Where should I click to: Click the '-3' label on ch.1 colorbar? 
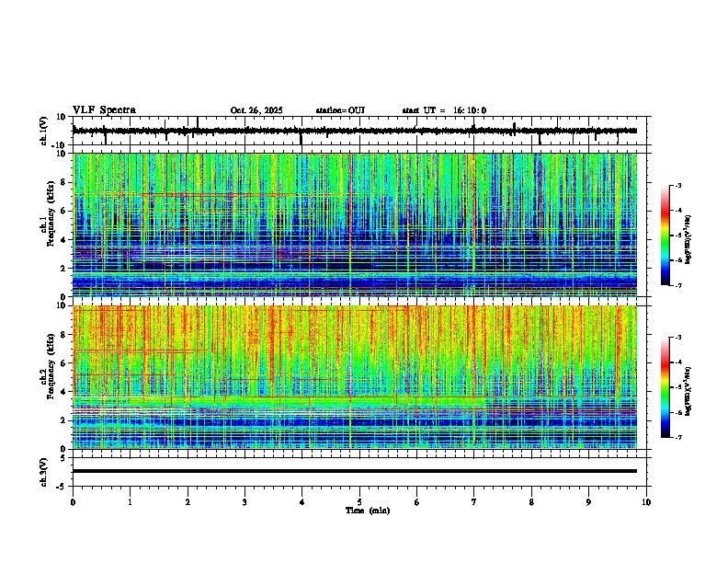point(677,186)
